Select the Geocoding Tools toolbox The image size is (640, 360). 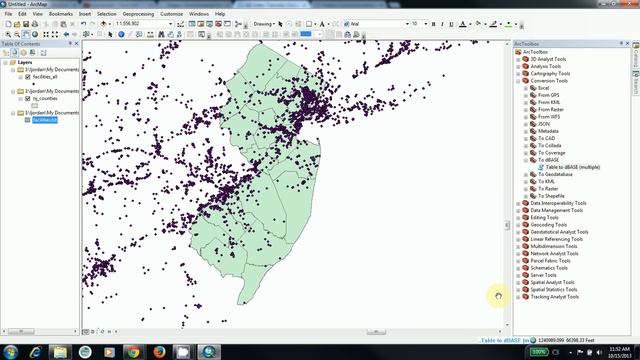pyautogui.click(x=549, y=225)
